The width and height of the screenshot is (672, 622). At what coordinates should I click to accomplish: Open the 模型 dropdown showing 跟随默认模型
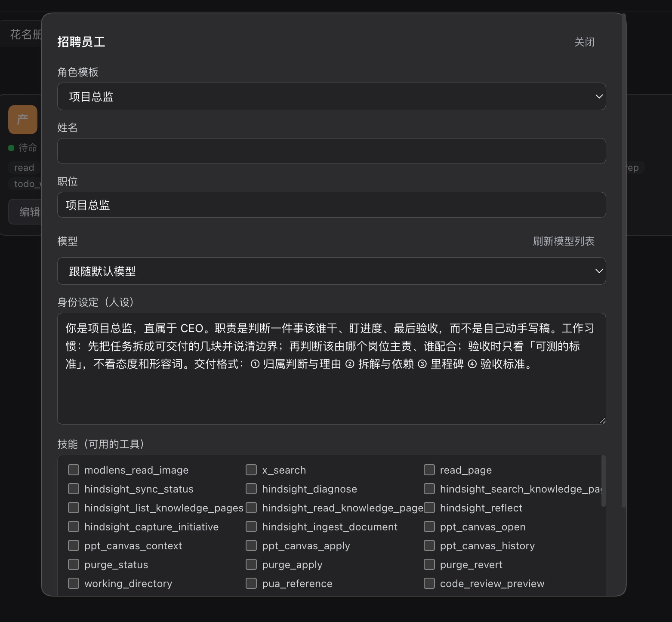pyautogui.click(x=331, y=271)
